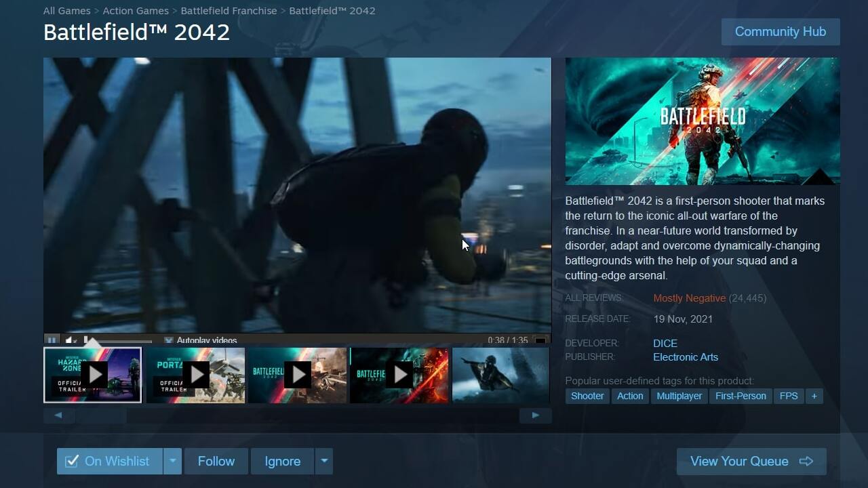Play the fourth trailer with orange soldier
The height and width of the screenshot is (488, 868).
(x=399, y=375)
